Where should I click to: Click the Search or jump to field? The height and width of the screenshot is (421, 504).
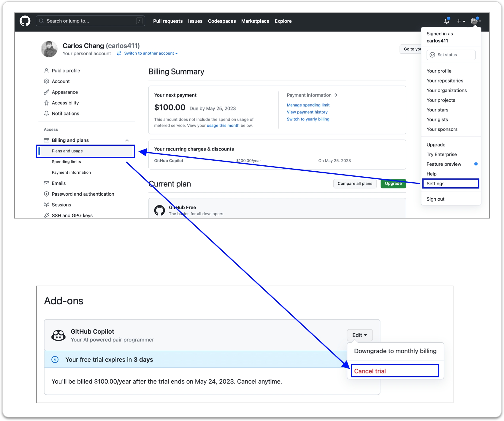tap(89, 21)
